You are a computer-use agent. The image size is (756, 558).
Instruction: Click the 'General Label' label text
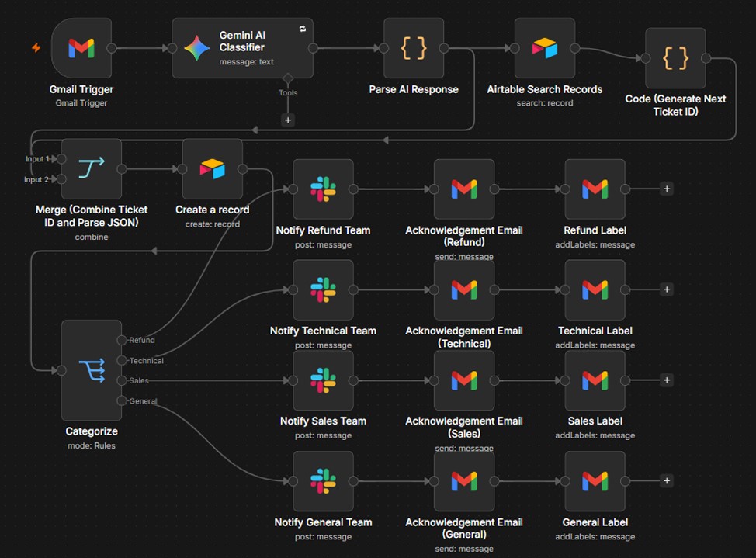595,523
